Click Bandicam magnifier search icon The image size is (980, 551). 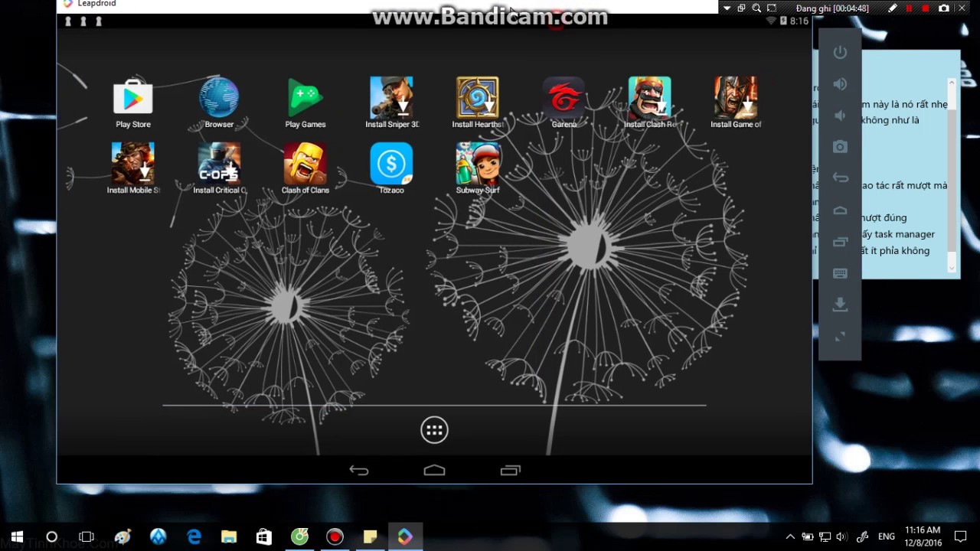(756, 8)
